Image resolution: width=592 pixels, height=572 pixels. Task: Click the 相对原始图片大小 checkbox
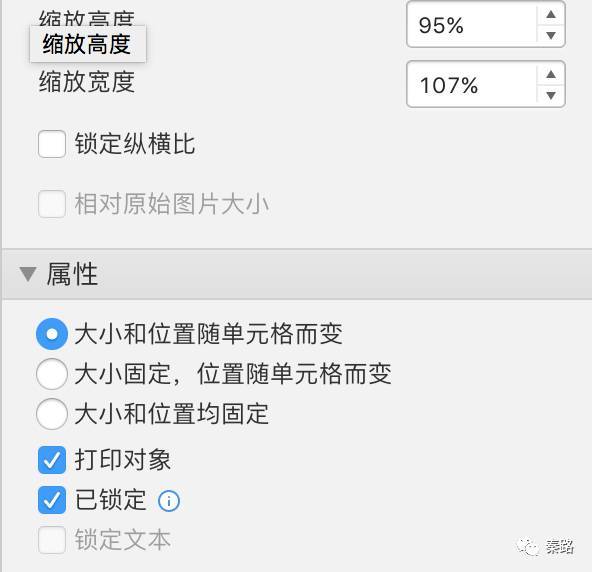(52, 204)
